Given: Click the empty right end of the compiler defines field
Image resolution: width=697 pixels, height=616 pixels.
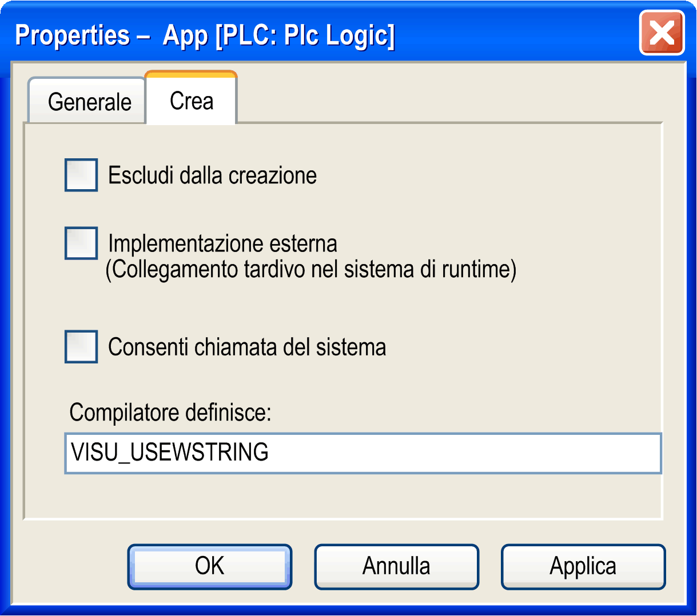Looking at the screenshot, I should coord(600,453).
